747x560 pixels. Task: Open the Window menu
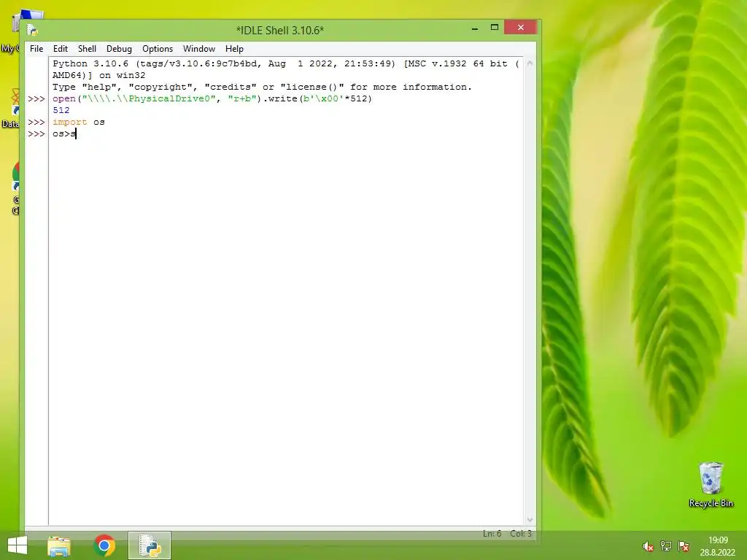[x=199, y=49]
